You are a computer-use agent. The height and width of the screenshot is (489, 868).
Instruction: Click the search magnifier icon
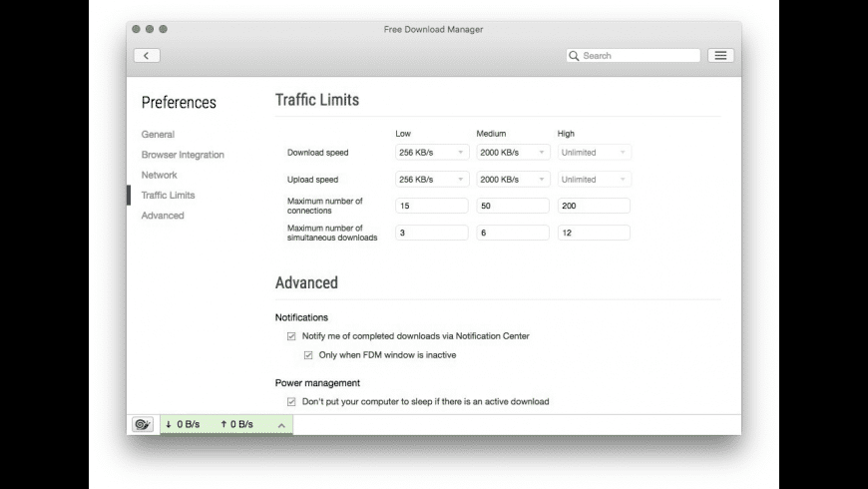(x=574, y=55)
